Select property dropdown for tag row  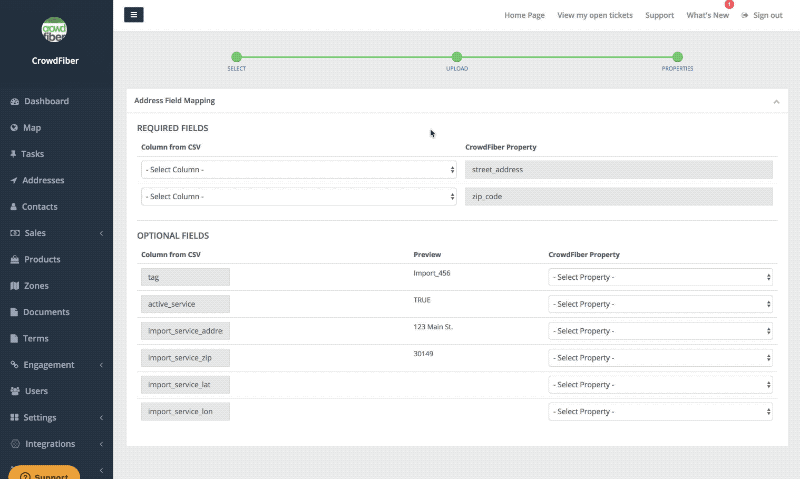(x=661, y=277)
